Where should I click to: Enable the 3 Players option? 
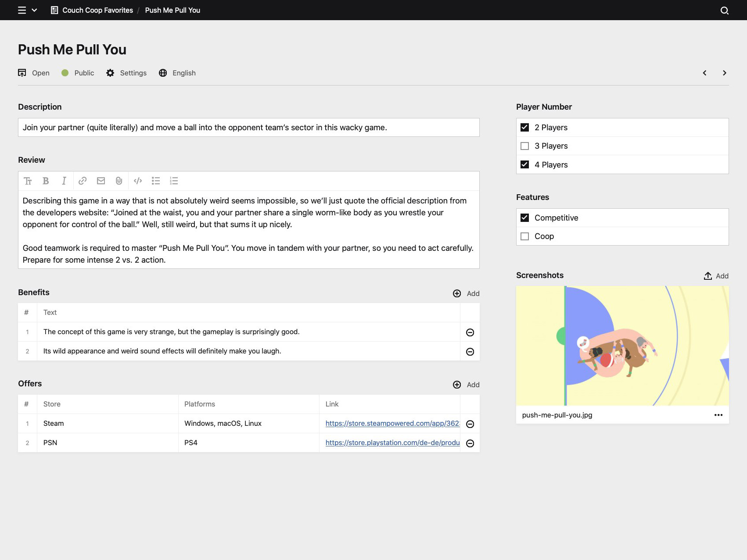(x=525, y=146)
